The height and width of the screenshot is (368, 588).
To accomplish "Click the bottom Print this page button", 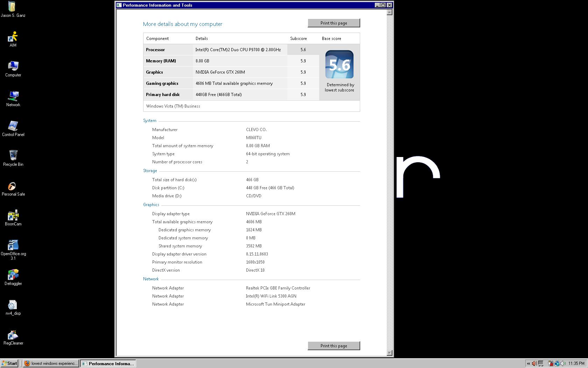I will click(334, 346).
